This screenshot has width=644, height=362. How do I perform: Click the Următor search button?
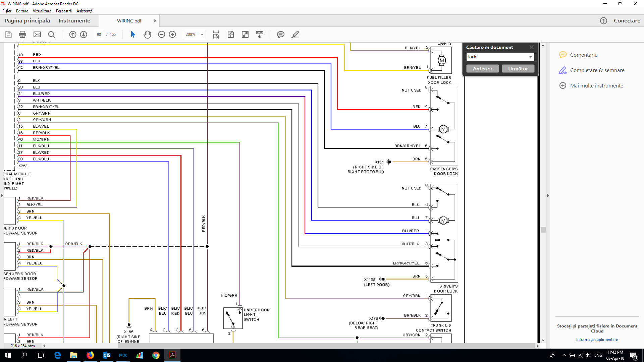[518, 69]
